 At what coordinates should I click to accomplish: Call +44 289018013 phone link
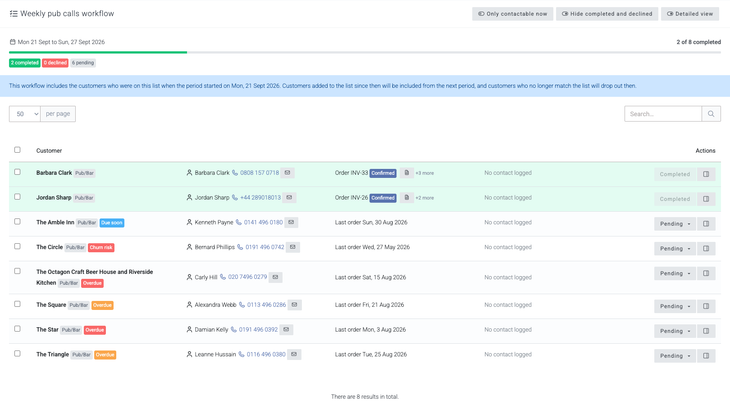coord(260,198)
